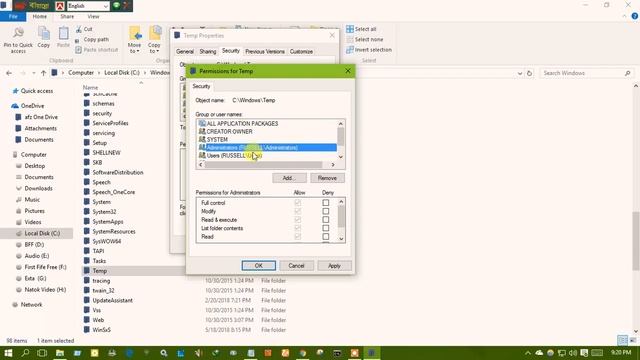Switch to the Share ribbon tab
The height and width of the screenshot is (360, 640).
(x=67, y=17)
